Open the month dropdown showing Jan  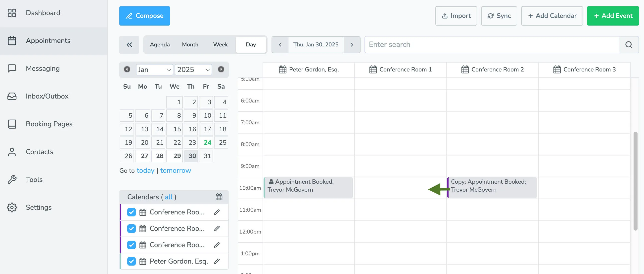coord(154,70)
